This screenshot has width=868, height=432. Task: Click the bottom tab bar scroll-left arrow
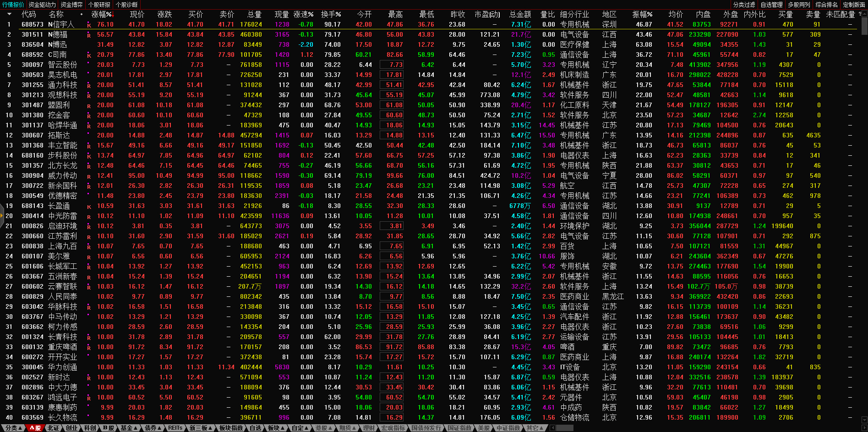[552, 428]
